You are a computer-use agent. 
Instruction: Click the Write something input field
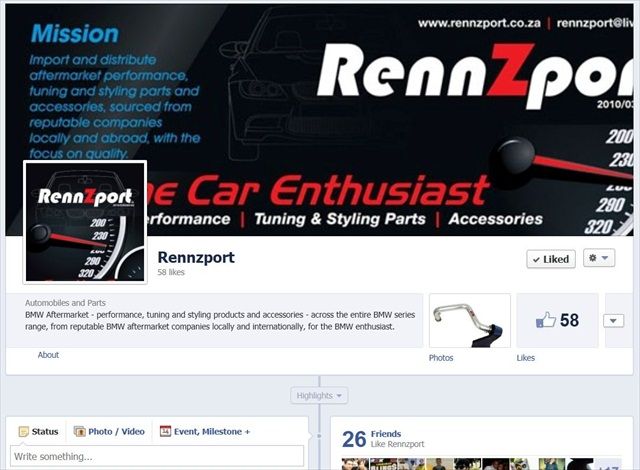coord(157,456)
